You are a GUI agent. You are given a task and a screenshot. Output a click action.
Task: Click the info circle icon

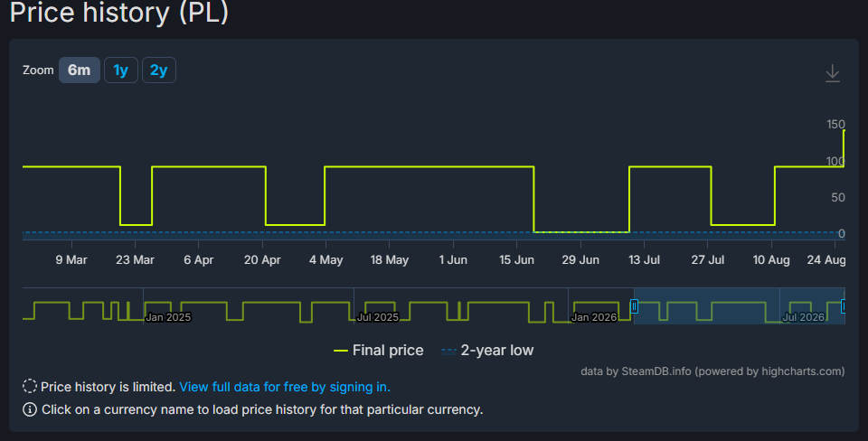29,409
